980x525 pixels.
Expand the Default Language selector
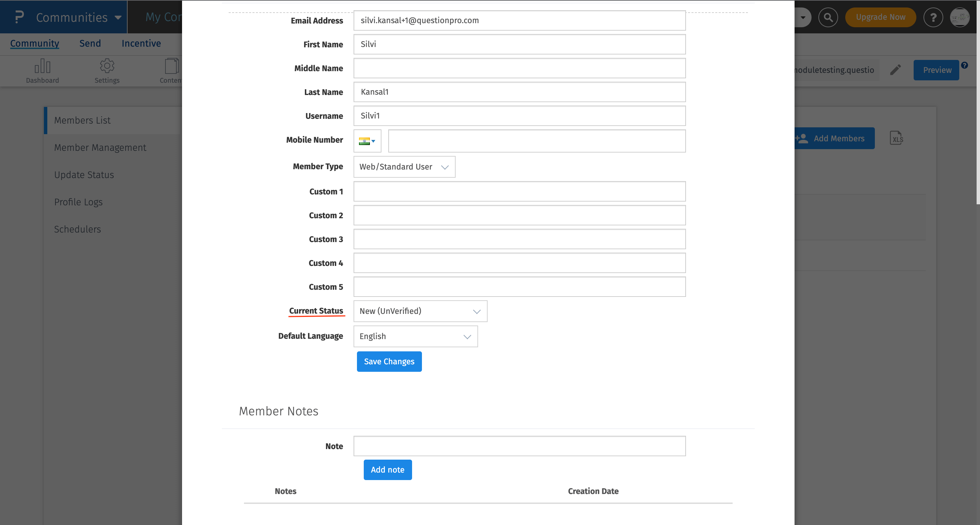click(x=415, y=336)
